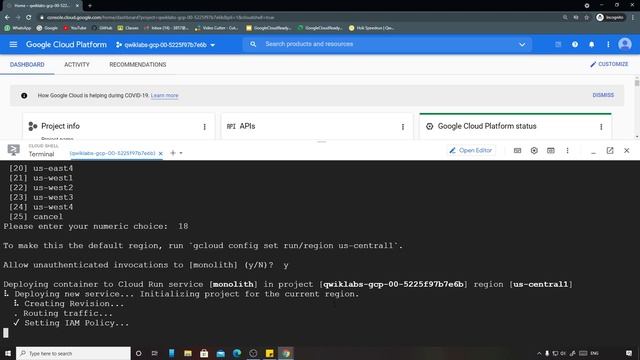This screenshot has width=640, height=360.
Task: Open the Project info card options menu
Action: [204, 127]
